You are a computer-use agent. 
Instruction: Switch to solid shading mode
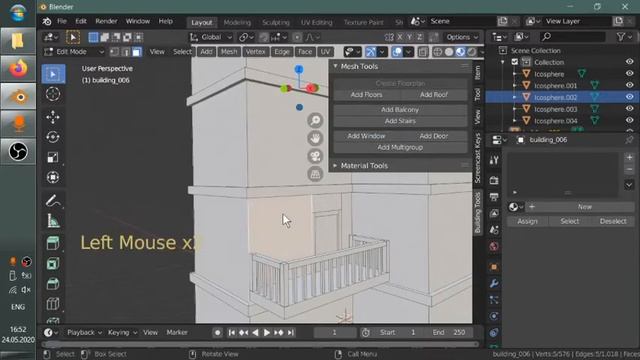coord(449,52)
